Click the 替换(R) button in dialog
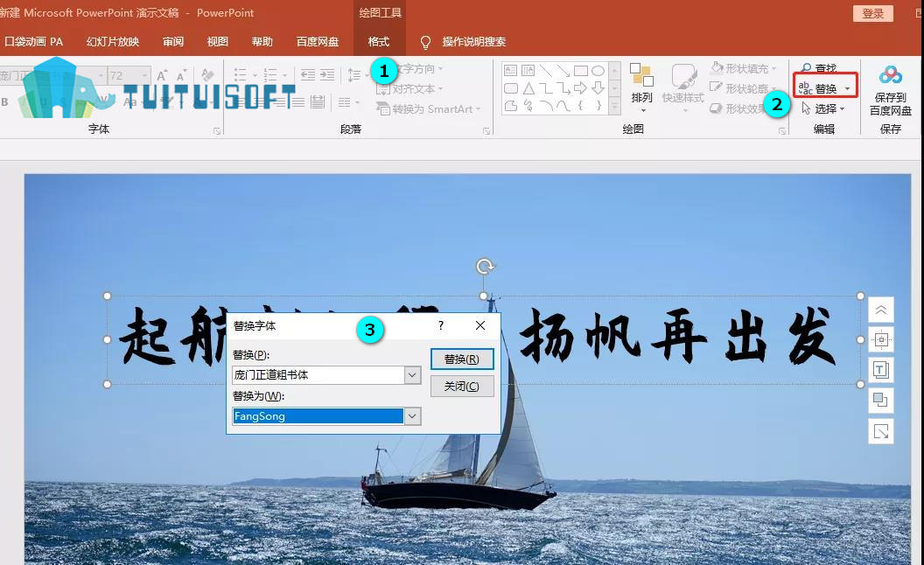 pyautogui.click(x=462, y=359)
